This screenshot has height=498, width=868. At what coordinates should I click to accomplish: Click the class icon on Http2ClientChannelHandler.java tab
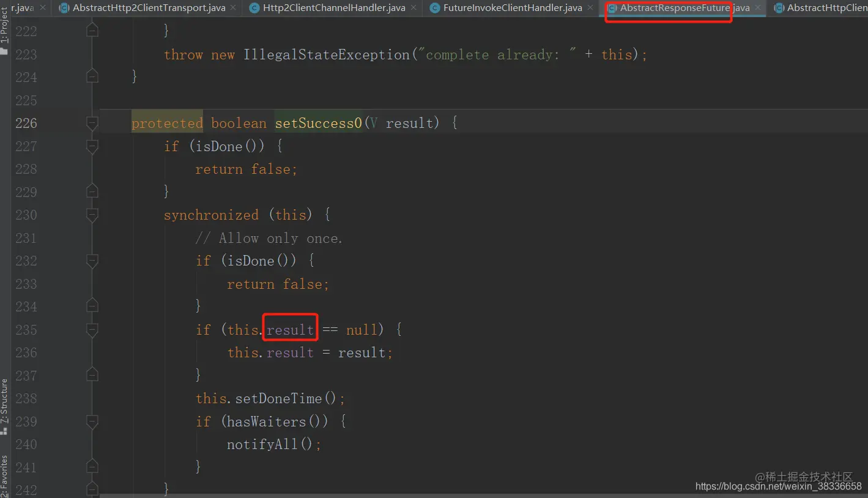(254, 8)
